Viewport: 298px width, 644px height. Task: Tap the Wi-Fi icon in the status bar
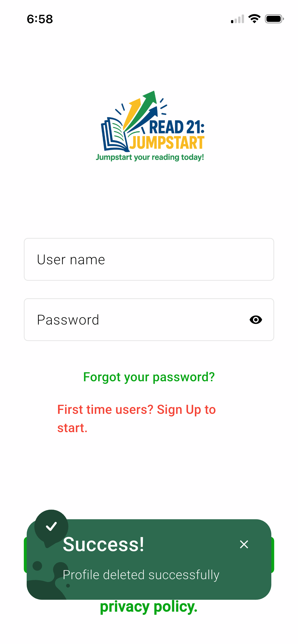point(254,19)
